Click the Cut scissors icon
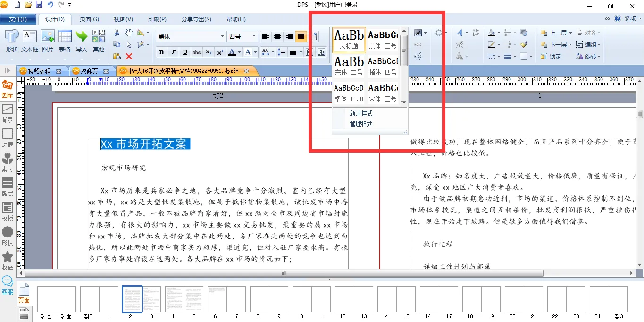 click(117, 33)
